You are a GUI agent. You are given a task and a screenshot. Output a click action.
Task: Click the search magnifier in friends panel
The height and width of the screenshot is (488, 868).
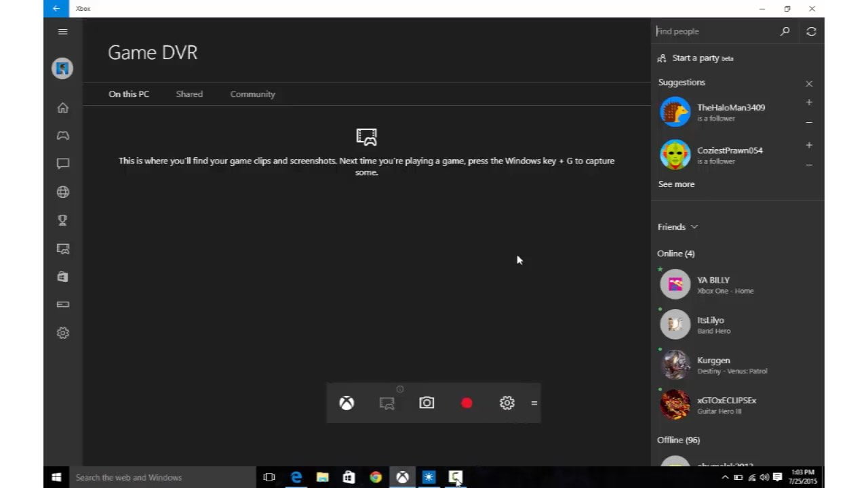coord(785,31)
